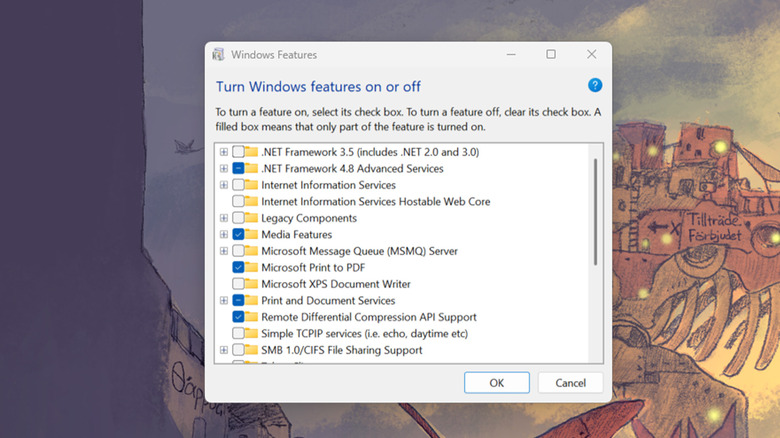Click the features list vertical scrollbar thumb
Viewport: 780px width, 438px height.
coord(595,212)
